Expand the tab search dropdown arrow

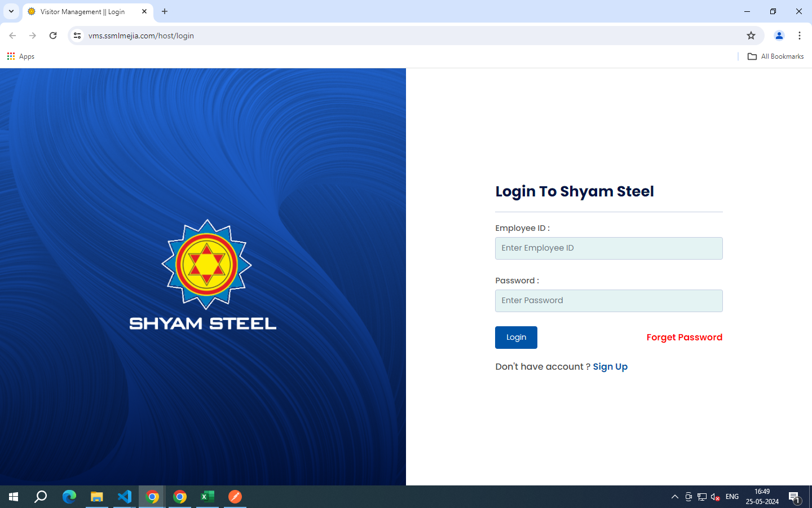[x=11, y=11]
